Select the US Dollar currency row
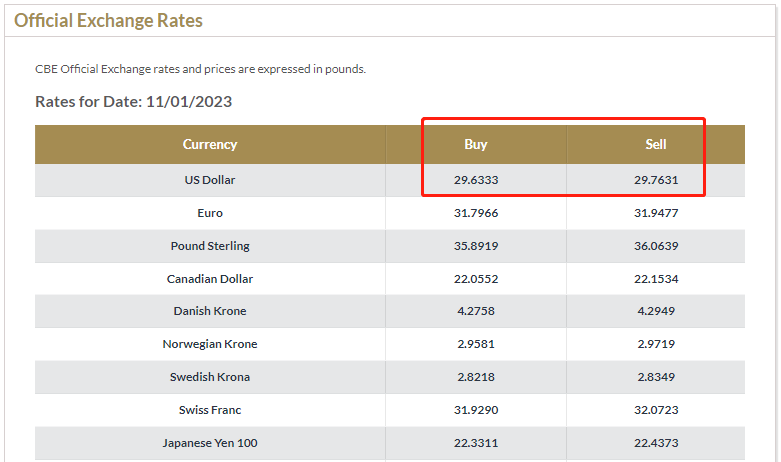This screenshot has height=462, width=781. pyautogui.click(x=390, y=180)
